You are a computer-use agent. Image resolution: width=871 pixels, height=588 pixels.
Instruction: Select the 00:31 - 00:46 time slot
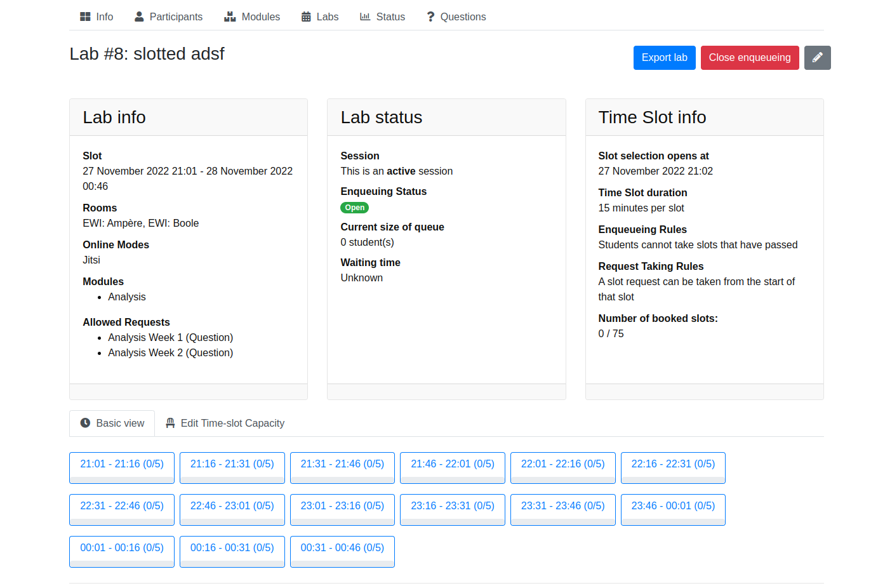click(342, 552)
